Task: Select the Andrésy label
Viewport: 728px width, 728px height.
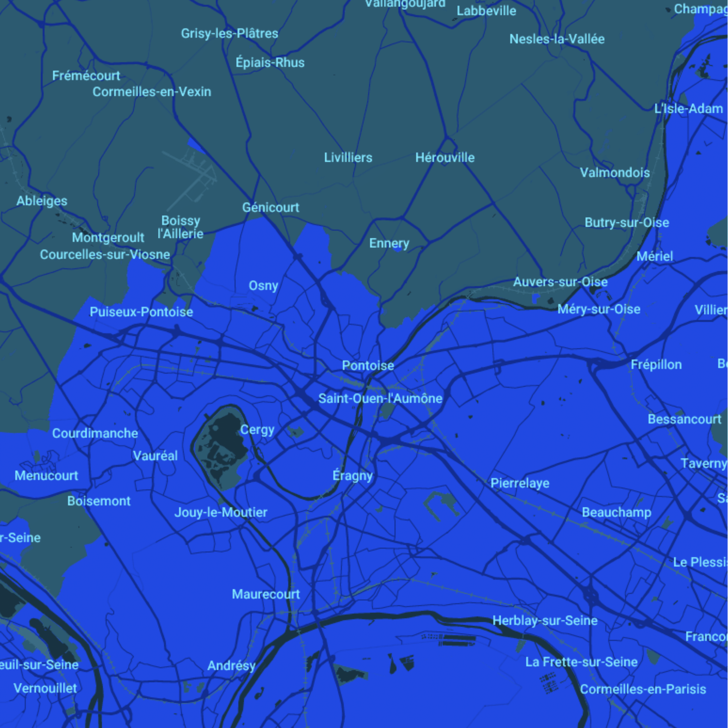Action: coord(232,666)
